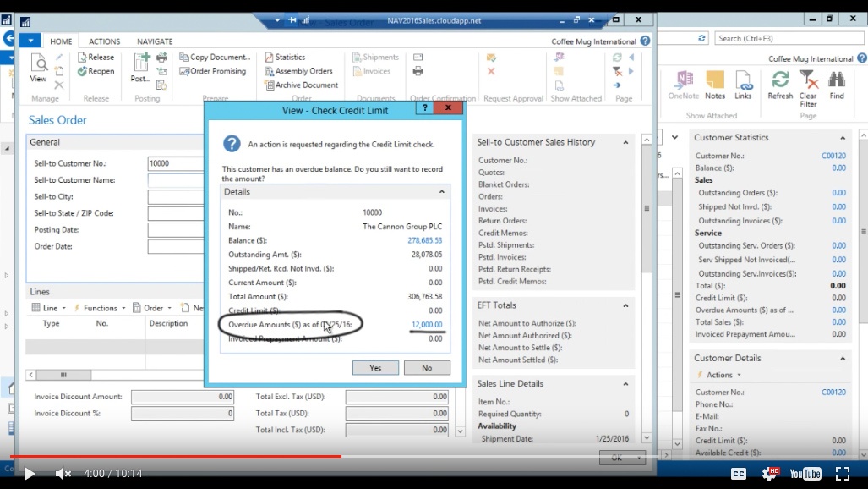The image size is (868, 489).
Task: Collapse the Customer Details panel
Action: [843, 358]
